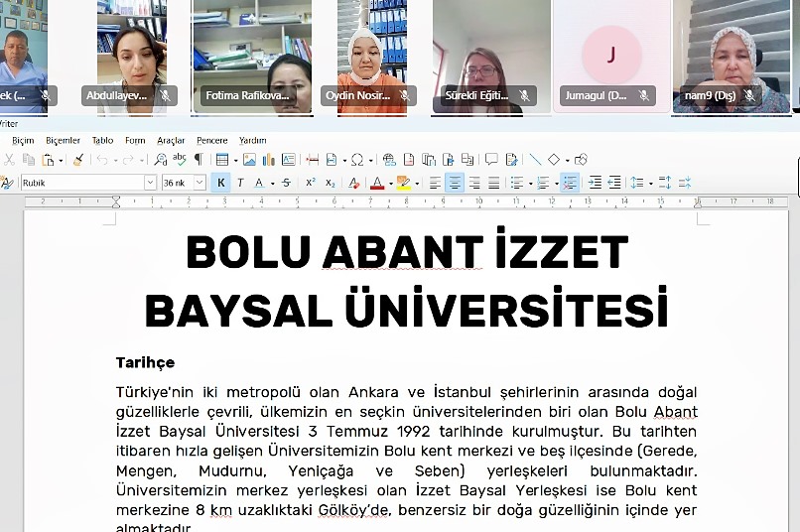Toggle italic (T) formatting
This screenshot has height=532, width=800.
240,183
